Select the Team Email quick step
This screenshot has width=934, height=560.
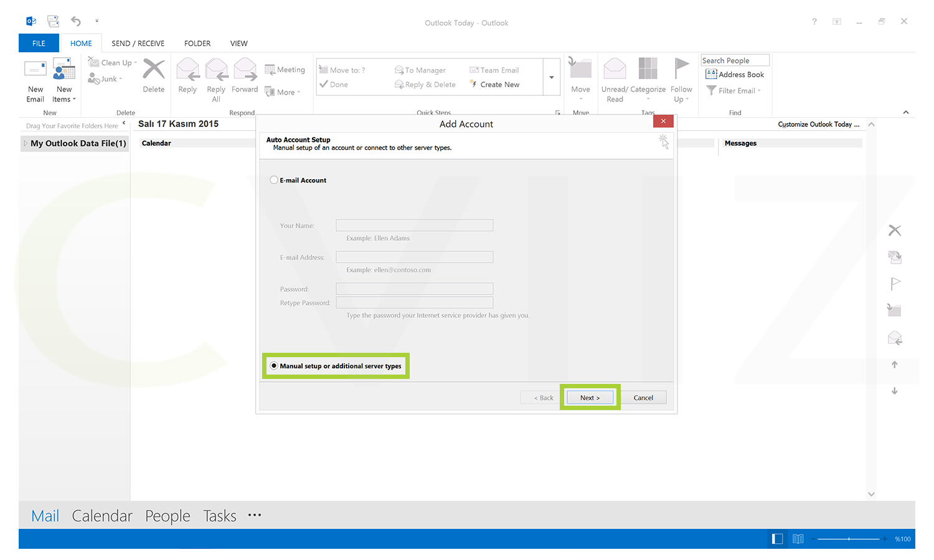(x=494, y=70)
